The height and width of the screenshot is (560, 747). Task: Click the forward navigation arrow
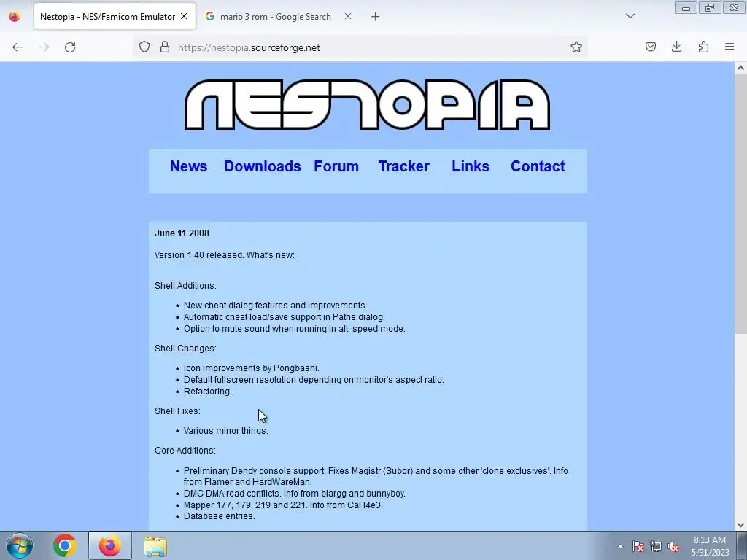tap(44, 47)
